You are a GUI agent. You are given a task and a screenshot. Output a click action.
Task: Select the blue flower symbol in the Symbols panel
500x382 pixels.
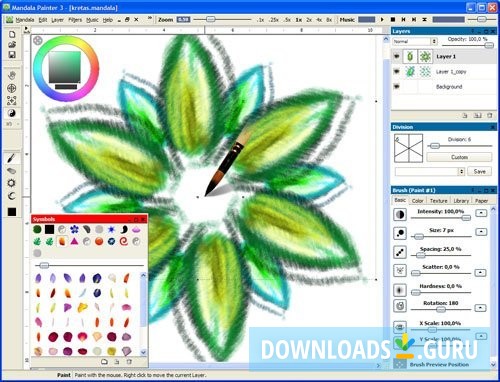[74, 229]
